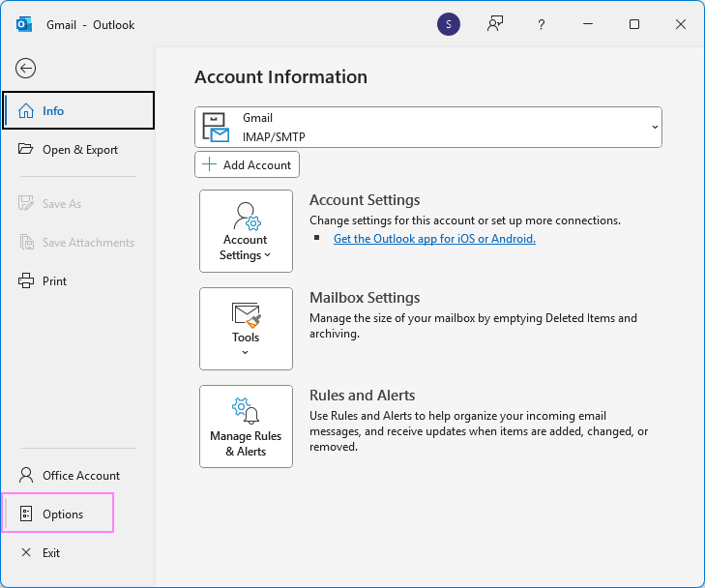Click the Options checklist icon
The height and width of the screenshot is (588, 705).
click(26, 514)
